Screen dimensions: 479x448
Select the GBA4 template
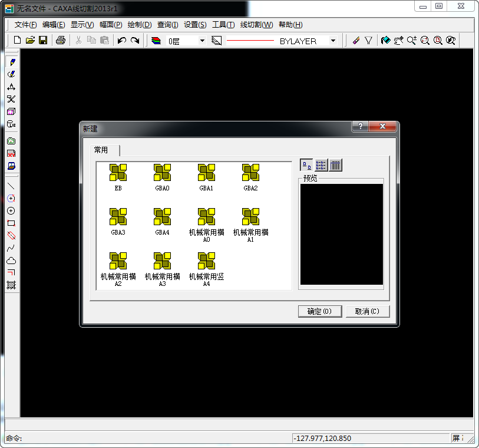[x=162, y=222]
